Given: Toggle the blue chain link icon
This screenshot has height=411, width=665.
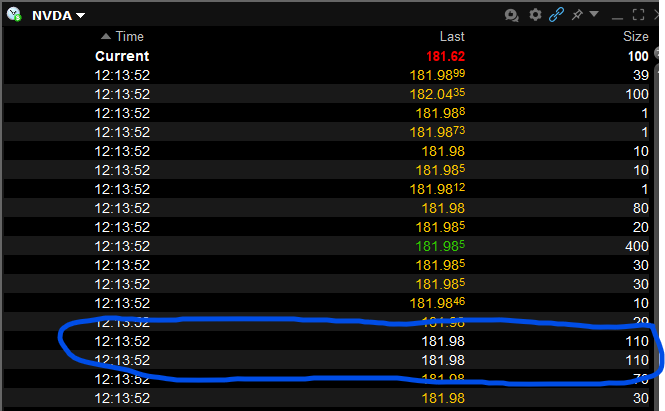Looking at the screenshot, I should point(555,15).
